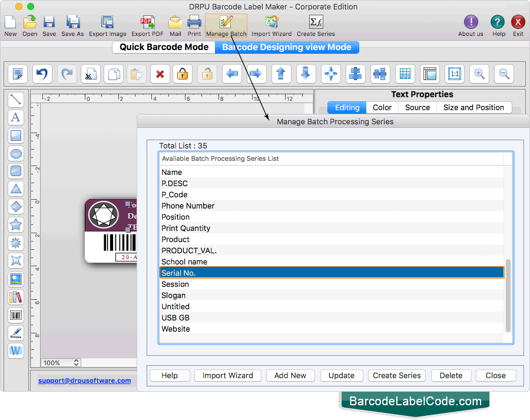
Task: Select the Barcode tool in sidebar
Action: (16, 315)
